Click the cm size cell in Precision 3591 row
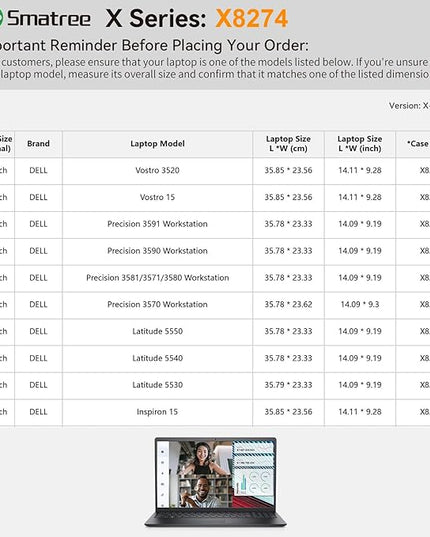The height and width of the screenshot is (537, 430). click(289, 224)
